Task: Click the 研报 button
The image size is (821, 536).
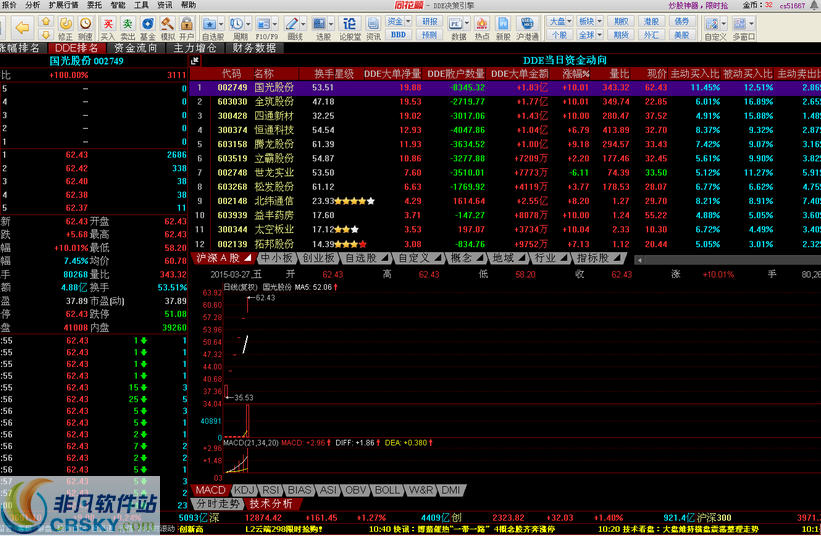Action: point(430,21)
